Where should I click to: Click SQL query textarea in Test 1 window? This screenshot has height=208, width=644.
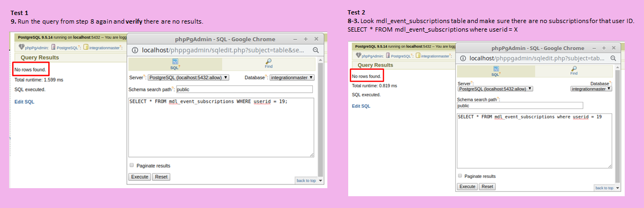[221, 128]
